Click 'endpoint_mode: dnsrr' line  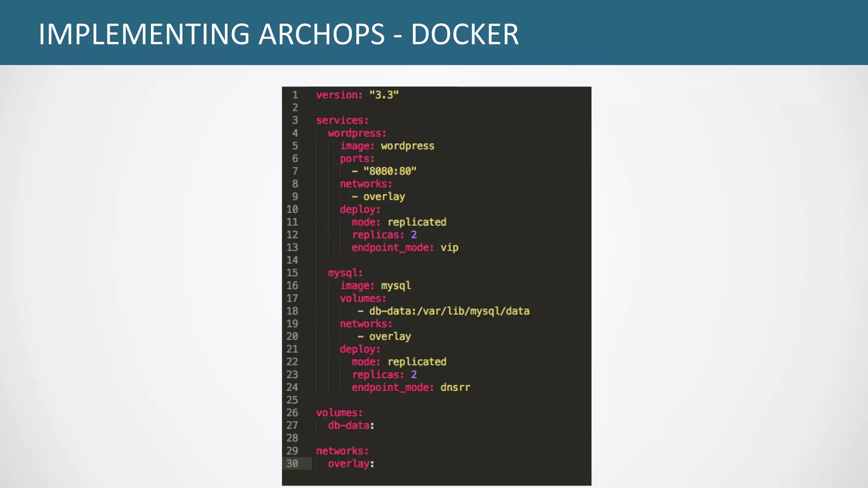tap(411, 388)
